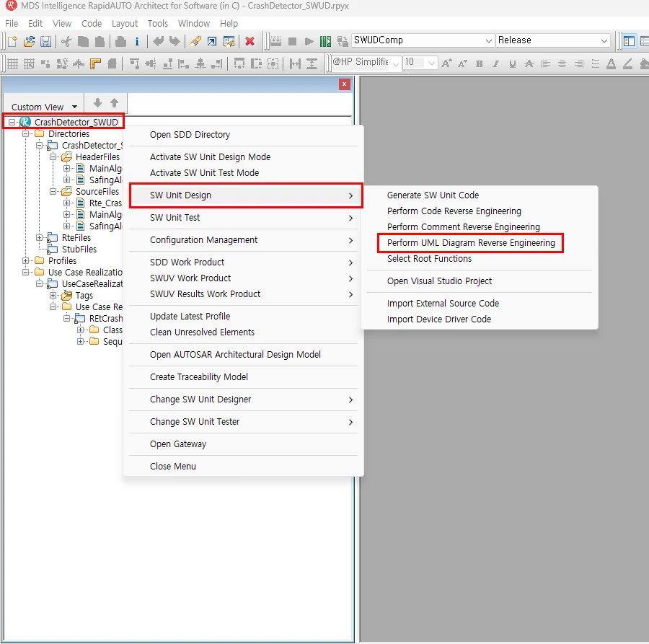Screen dimensions: 649x644
Task: Click the red X delete icon
Action: point(250,41)
